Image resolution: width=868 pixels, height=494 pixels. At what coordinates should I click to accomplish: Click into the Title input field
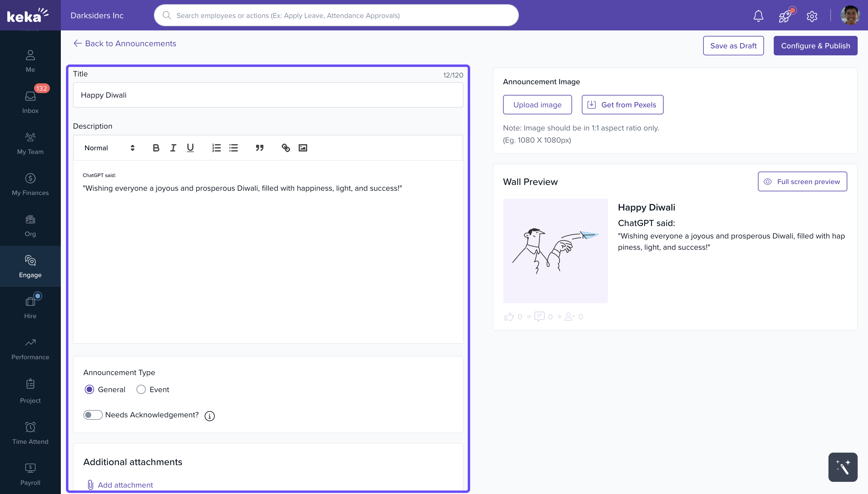268,95
